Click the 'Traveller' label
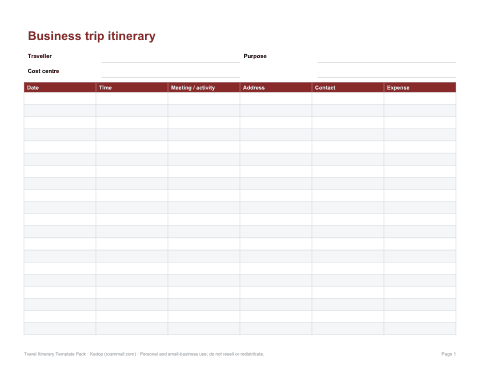 [x=40, y=56]
